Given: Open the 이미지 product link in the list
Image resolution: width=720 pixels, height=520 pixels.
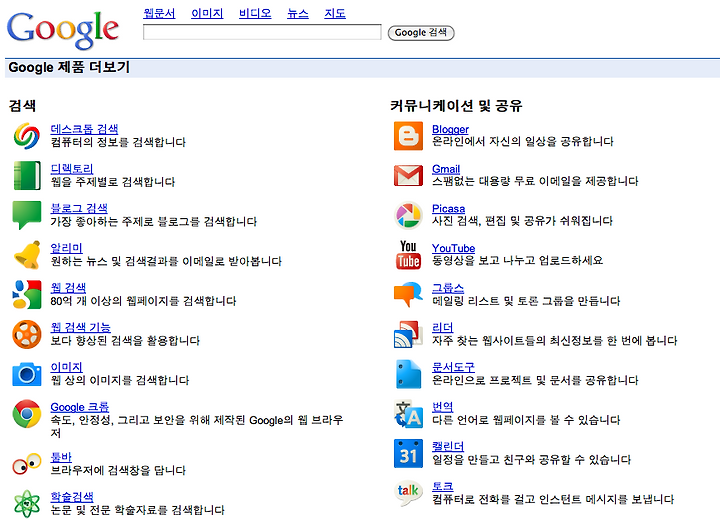Looking at the screenshot, I should tap(67, 367).
